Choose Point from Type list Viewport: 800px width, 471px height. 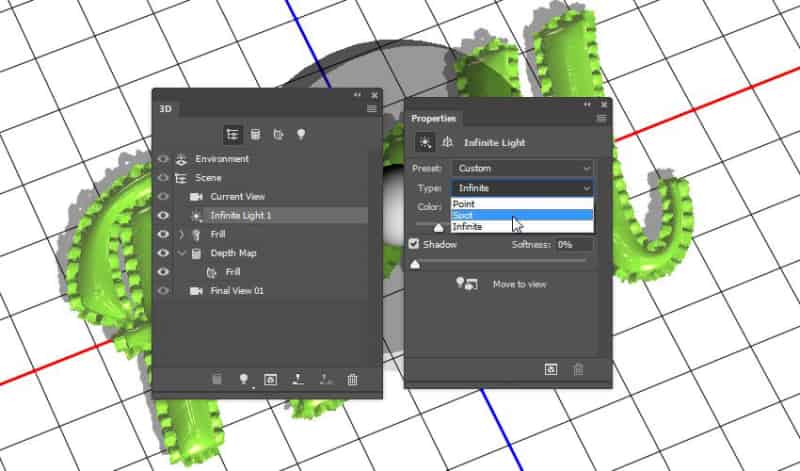(x=522, y=204)
